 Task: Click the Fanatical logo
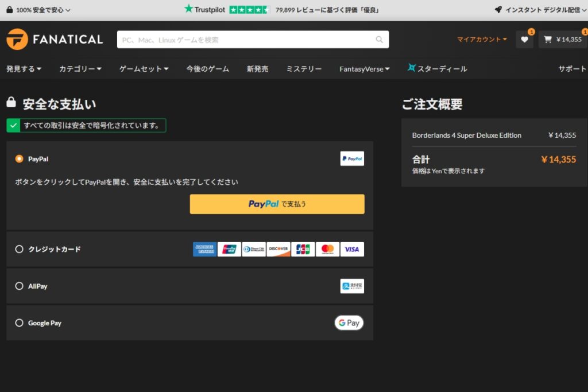55,39
